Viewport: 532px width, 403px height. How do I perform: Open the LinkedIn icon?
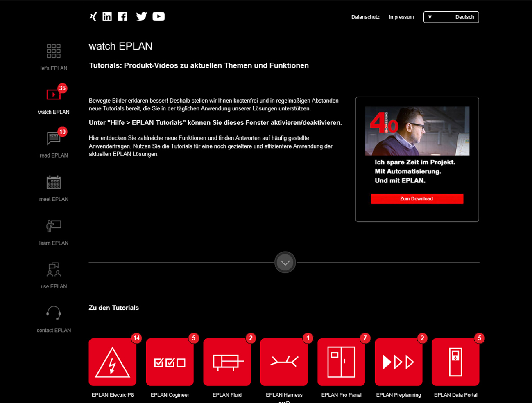click(107, 16)
